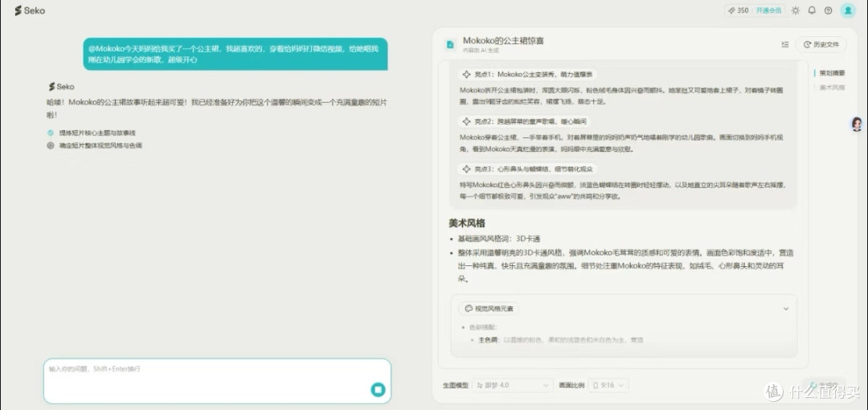This screenshot has width=868, height=410.
Task: Open the user profile avatar
Action: pyautogui.click(x=848, y=10)
